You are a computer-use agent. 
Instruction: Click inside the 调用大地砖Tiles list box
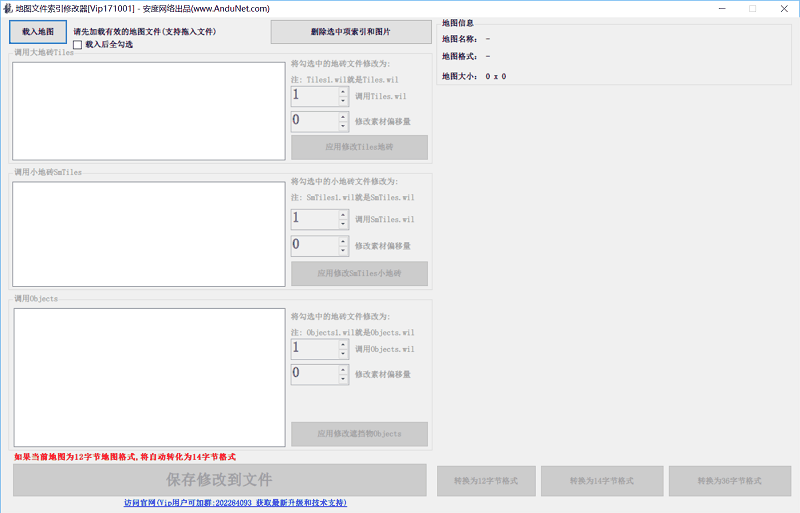(149, 111)
